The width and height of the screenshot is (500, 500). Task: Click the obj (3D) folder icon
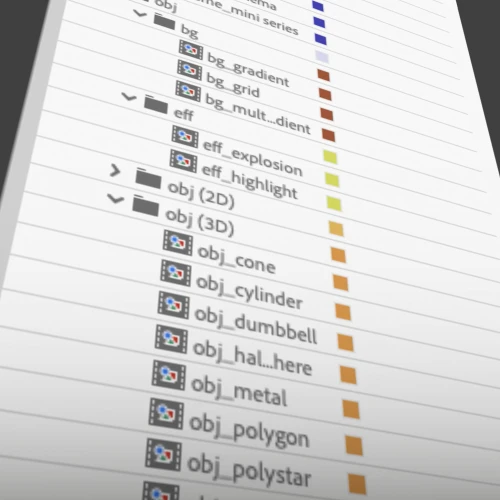[x=145, y=206]
